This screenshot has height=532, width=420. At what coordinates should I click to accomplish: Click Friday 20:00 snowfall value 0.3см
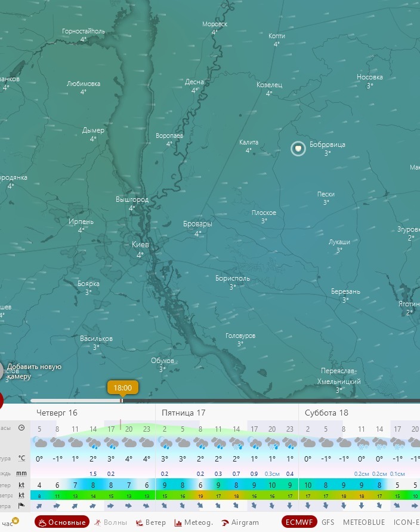(x=272, y=473)
